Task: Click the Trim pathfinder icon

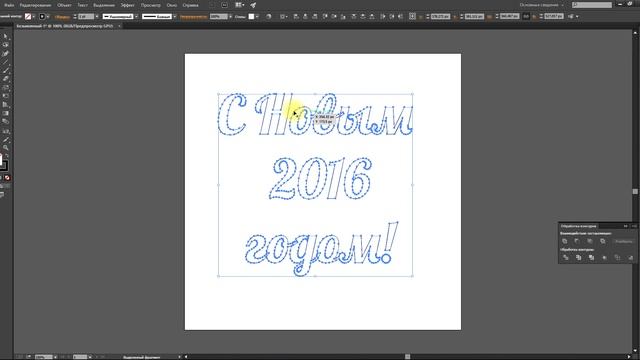Action: 578,258
